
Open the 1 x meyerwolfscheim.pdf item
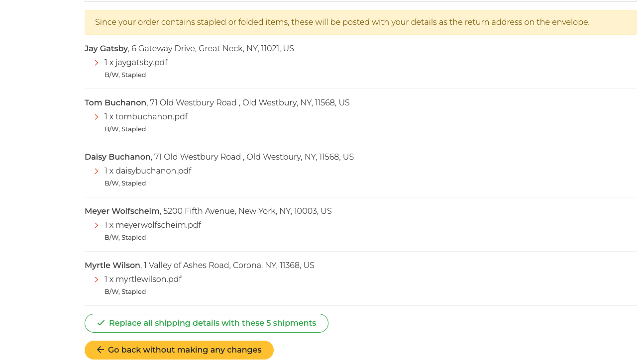click(x=153, y=225)
